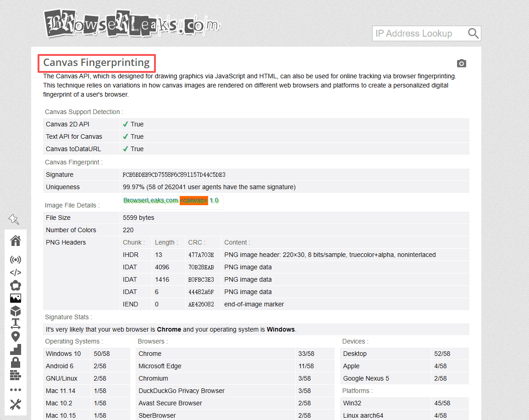Open the JavaScript code brackets icon

tap(16, 273)
